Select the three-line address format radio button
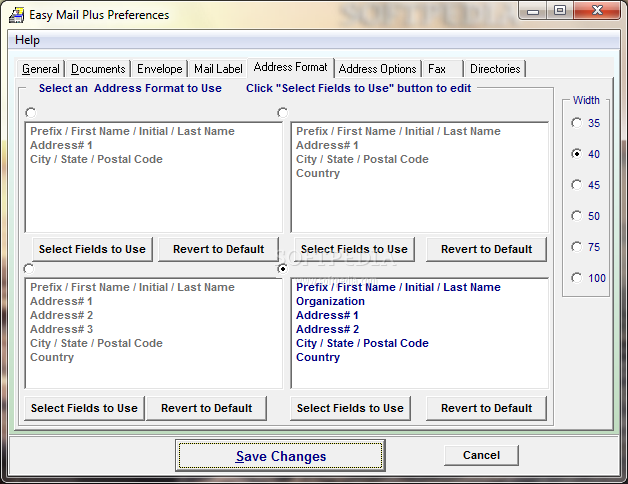 pyautogui.click(x=30, y=113)
